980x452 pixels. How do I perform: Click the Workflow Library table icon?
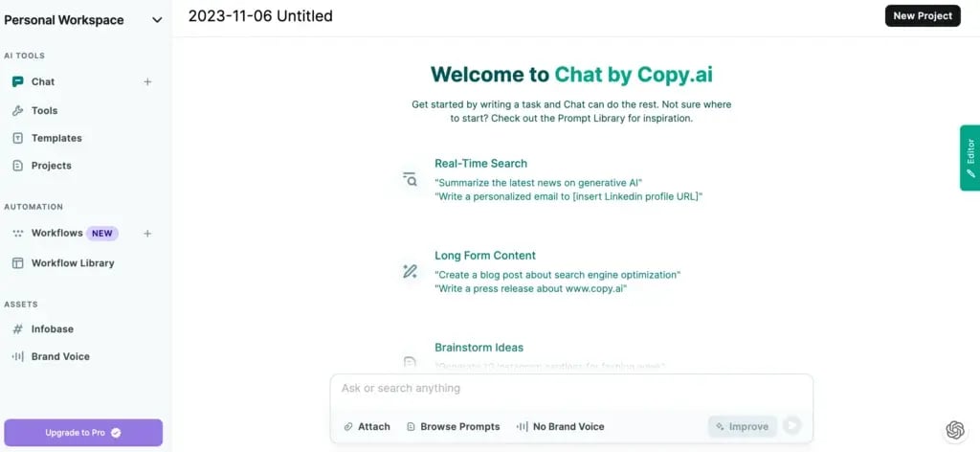coord(17,263)
